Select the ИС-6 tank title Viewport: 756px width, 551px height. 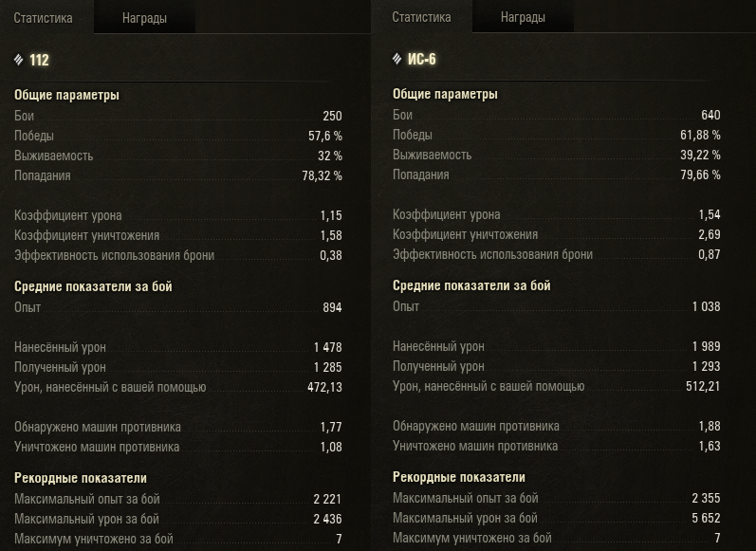click(x=422, y=59)
